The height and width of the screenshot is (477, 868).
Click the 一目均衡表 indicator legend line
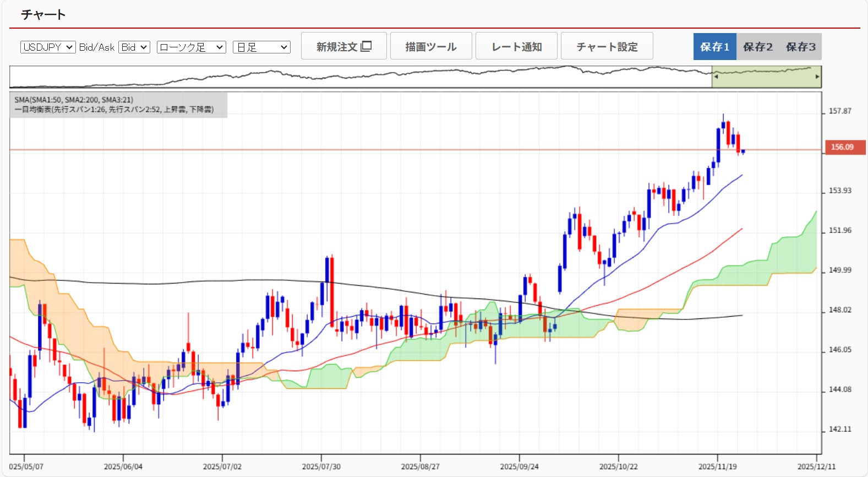click(114, 110)
